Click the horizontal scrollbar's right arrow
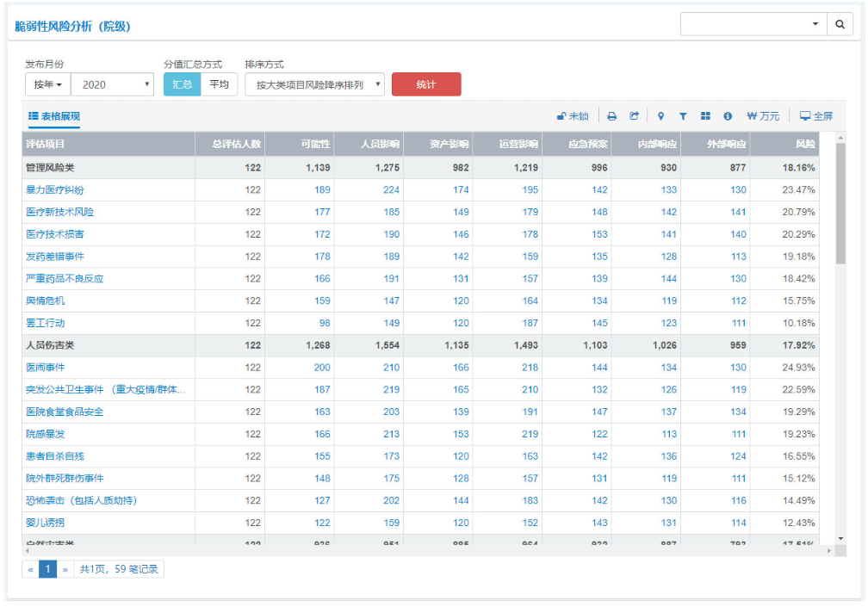This screenshot has width=868, height=607. coord(829,551)
